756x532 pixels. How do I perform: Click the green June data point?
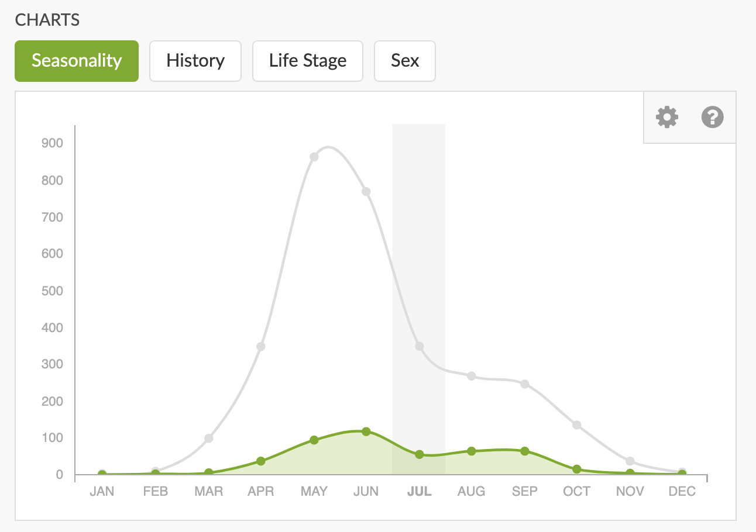[x=366, y=431]
